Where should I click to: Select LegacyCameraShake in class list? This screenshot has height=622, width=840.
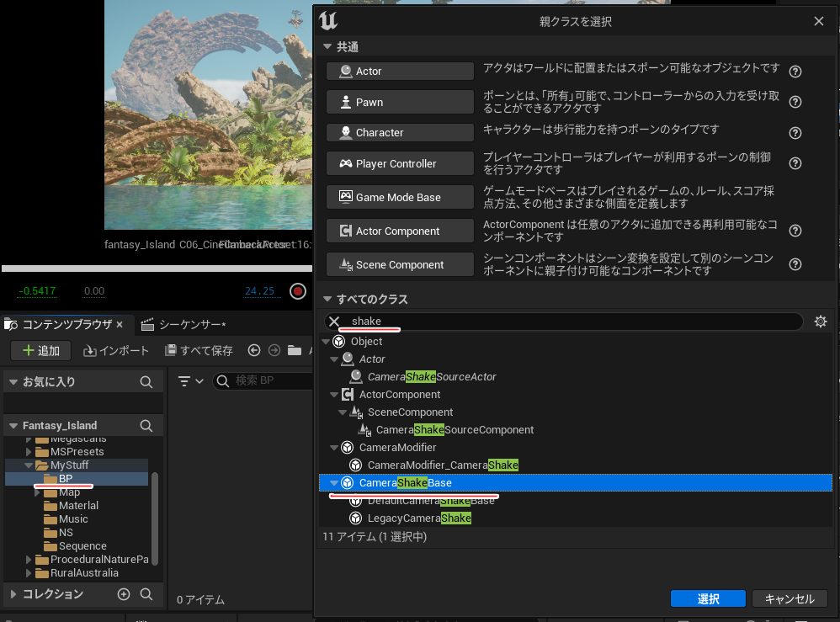(418, 518)
